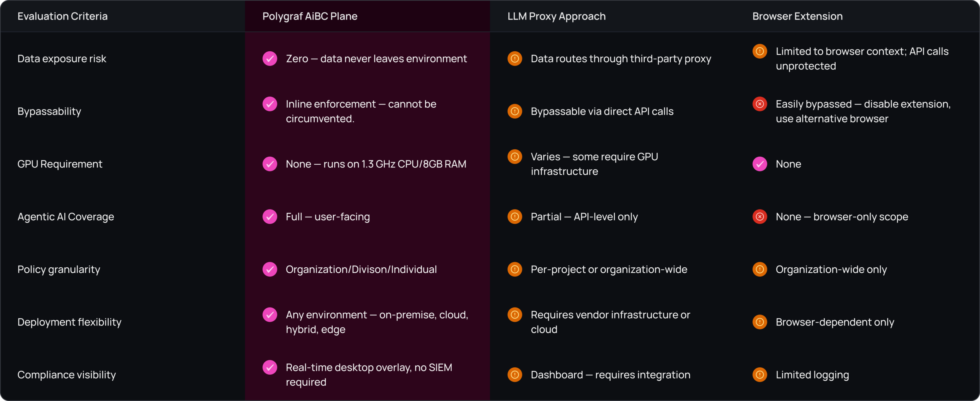Click orange warning icon beside 'Organization-wide only'
This screenshot has width=980, height=401.
click(760, 269)
